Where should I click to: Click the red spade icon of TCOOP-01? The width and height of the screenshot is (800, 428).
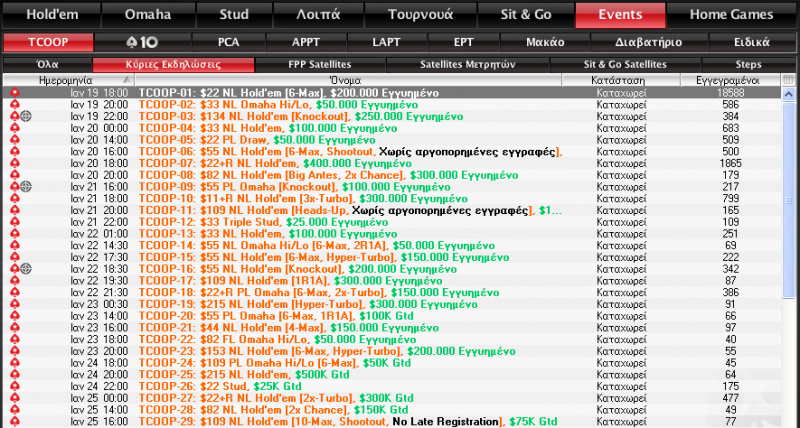click(x=15, y=93)
